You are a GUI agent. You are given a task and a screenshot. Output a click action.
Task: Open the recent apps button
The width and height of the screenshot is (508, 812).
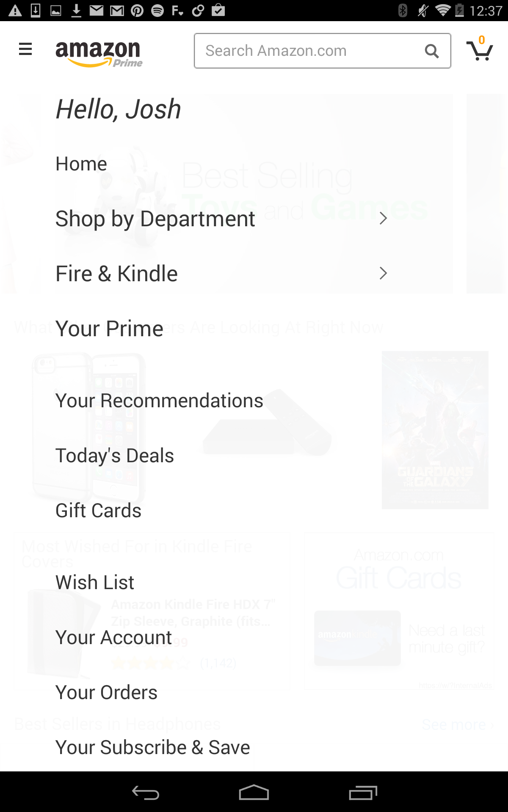coord(363,793)
